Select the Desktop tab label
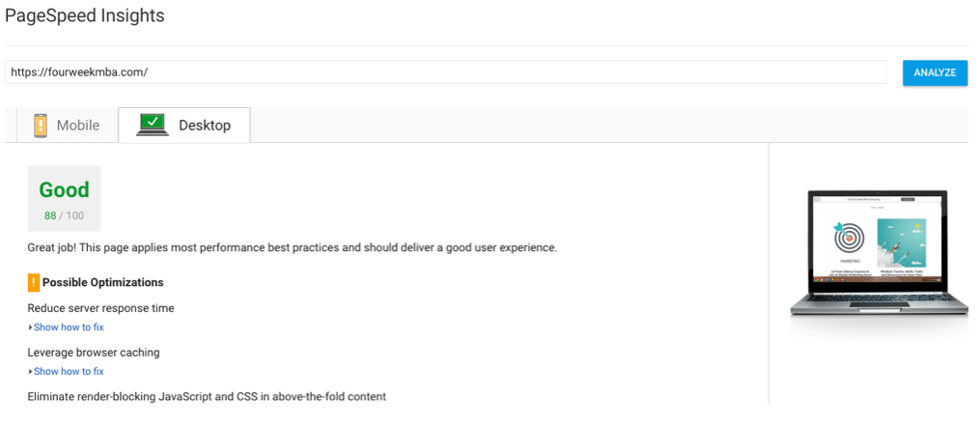Screen dimensions: 980x430 coord(205,126)
